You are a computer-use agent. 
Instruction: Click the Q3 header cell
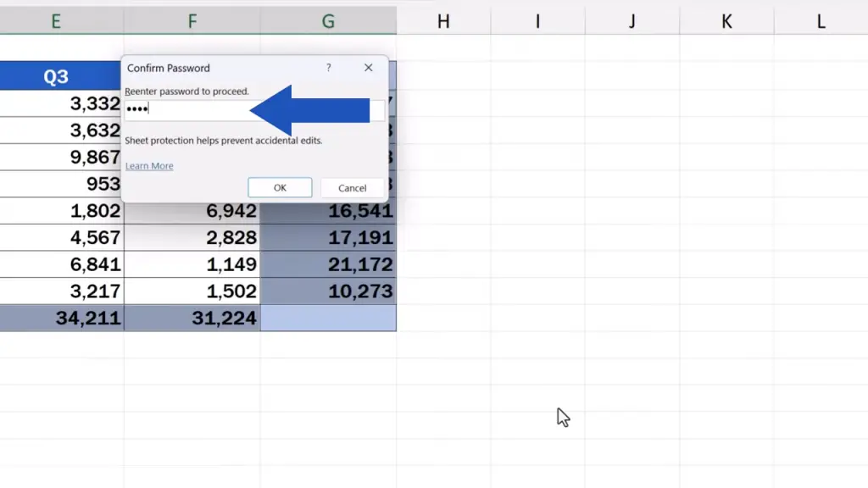[x=56, y=77]
